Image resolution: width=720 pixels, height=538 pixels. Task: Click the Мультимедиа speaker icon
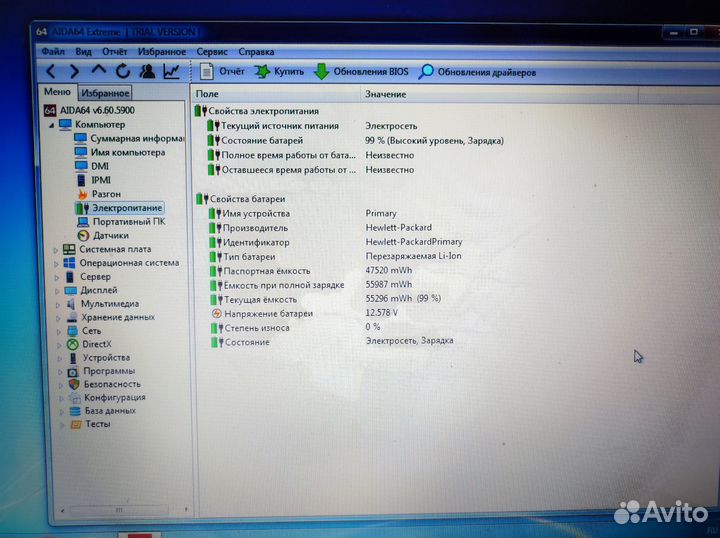click(x=71, y=304)
